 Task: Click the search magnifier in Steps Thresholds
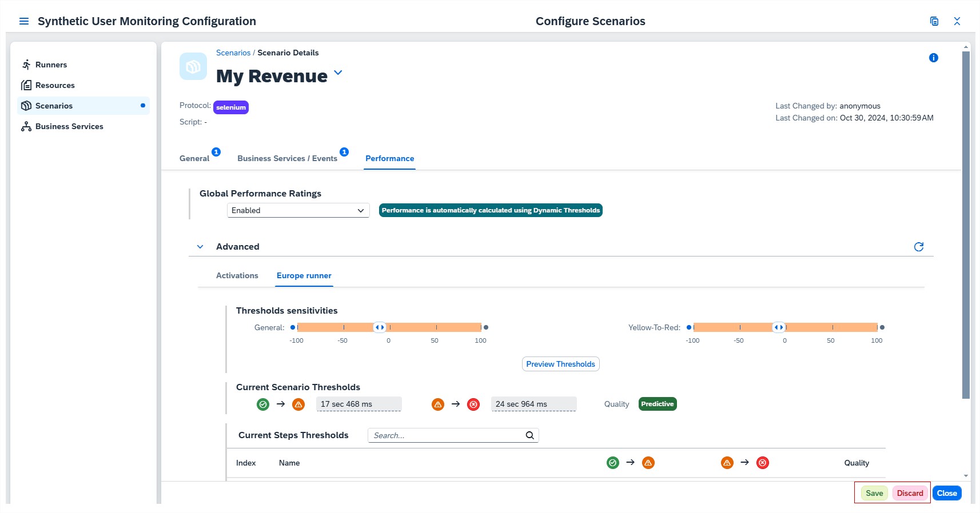(x=530, y=435)
